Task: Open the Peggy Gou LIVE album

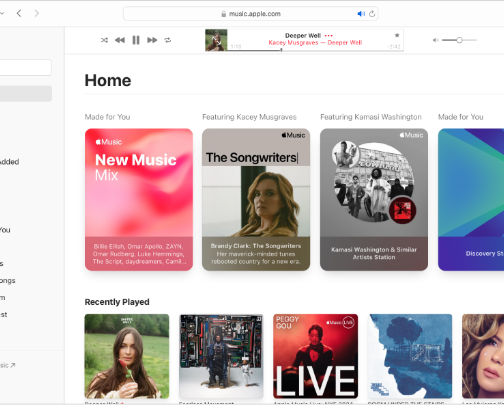Action: tap(315, 356)
